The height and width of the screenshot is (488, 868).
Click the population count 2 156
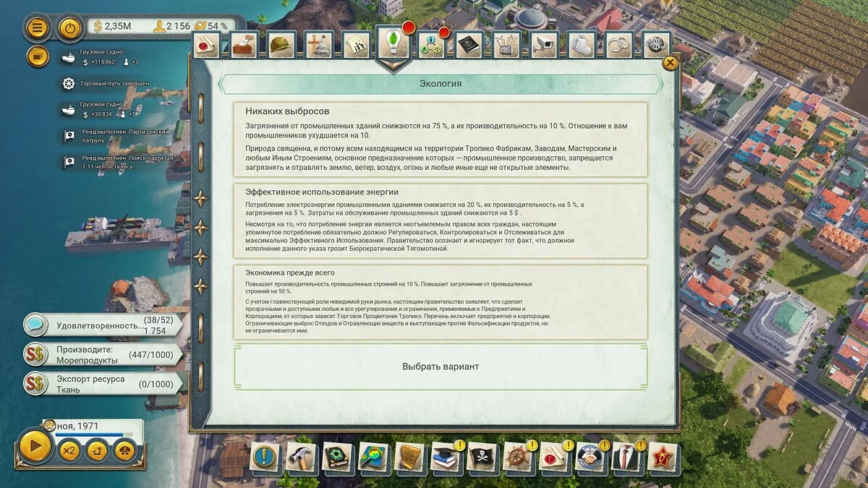tap(172, 26)
